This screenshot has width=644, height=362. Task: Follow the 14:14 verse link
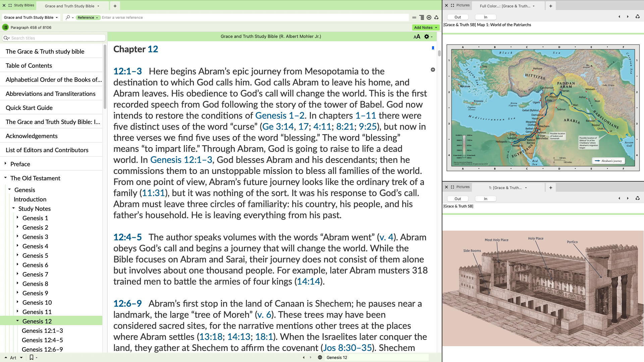click(308, 281)
